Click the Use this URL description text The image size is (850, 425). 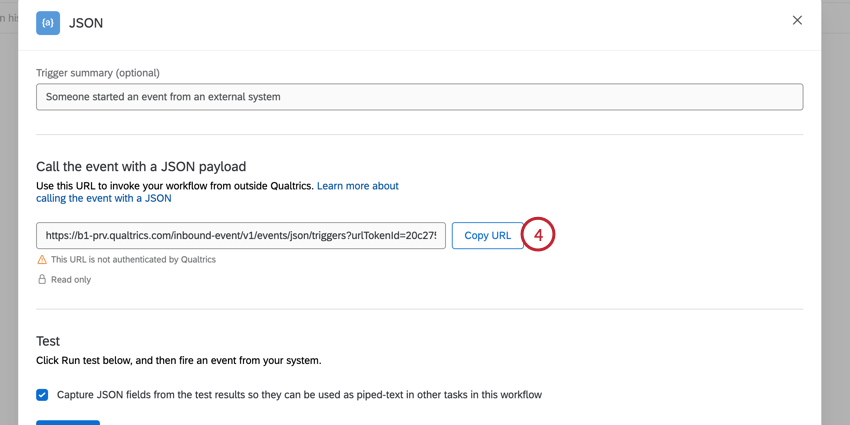(x=175, y=186)
